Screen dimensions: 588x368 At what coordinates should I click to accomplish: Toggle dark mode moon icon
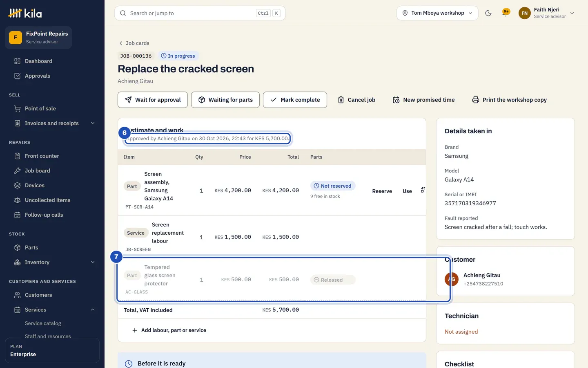tap(488, 13)
